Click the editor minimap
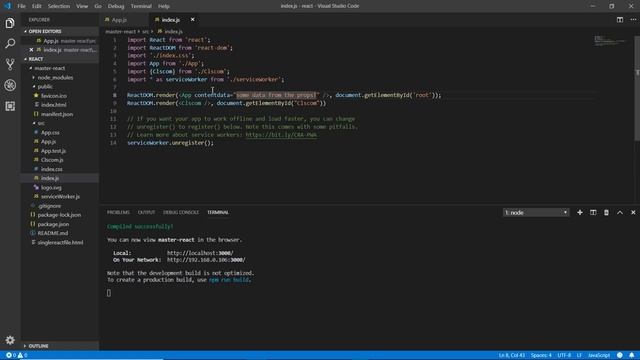This screenshot has height=360, width=640. pos(610,41)
